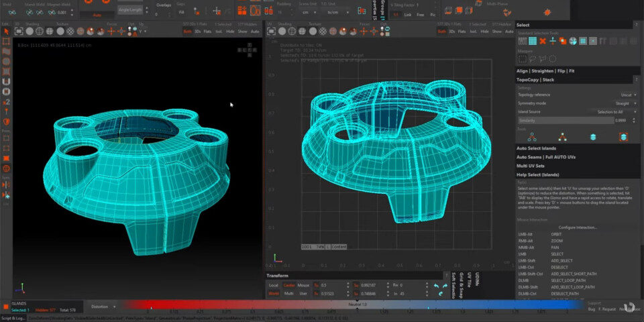
Task: Click the wireframe sphere shading icon in 3D view
Action: point(40,32)
